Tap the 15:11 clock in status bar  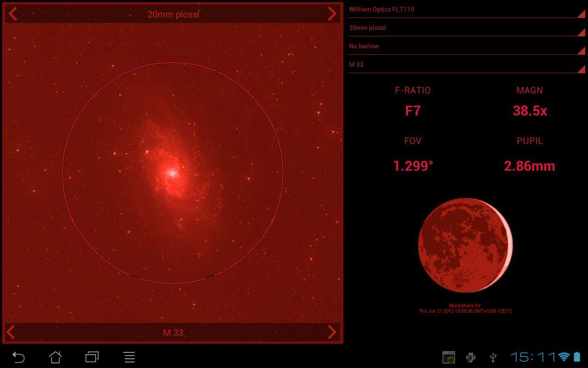coord(533,357)
